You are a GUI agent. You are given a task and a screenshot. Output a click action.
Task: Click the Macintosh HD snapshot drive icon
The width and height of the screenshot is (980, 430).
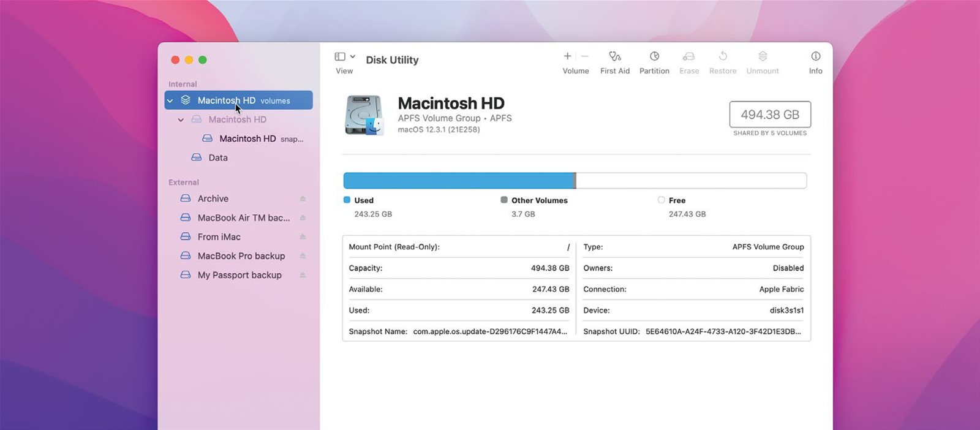click(x=208, y=138)
